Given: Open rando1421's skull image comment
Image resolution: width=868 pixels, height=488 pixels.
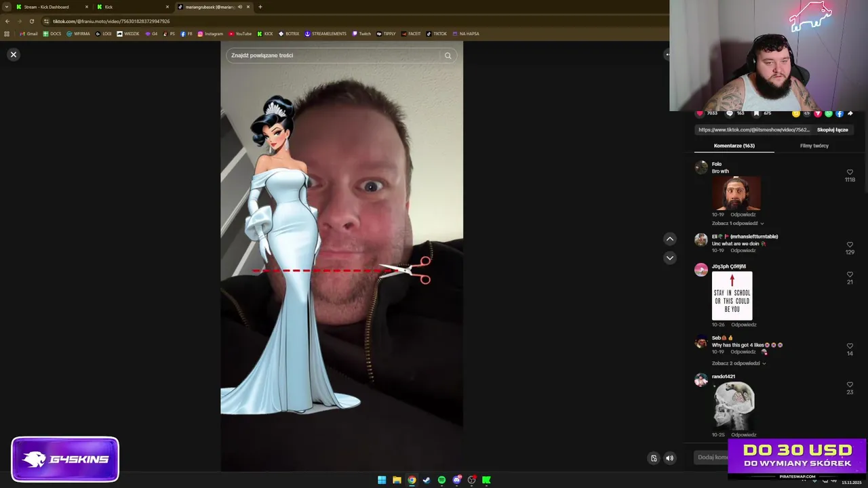Looking at the screenshot, I should tap(734, 405).
